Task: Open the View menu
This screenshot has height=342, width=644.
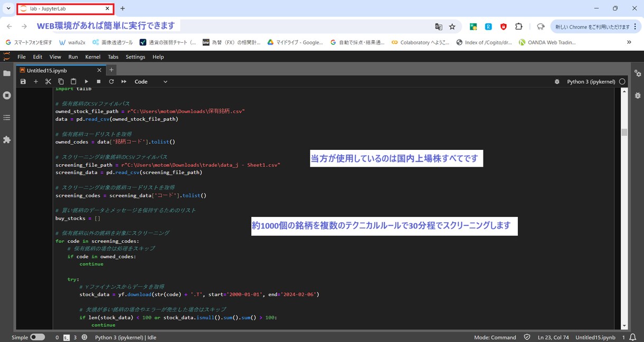Action: 55,57
